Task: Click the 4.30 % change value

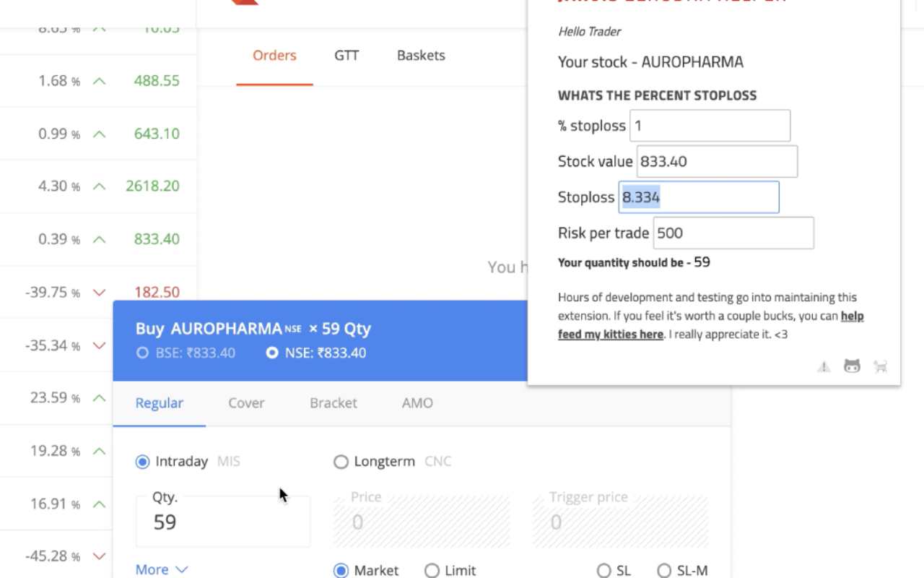Action: coord(59,186)
